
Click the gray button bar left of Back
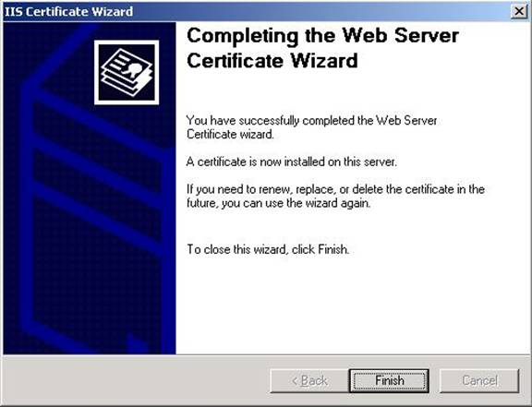point(136,380)
